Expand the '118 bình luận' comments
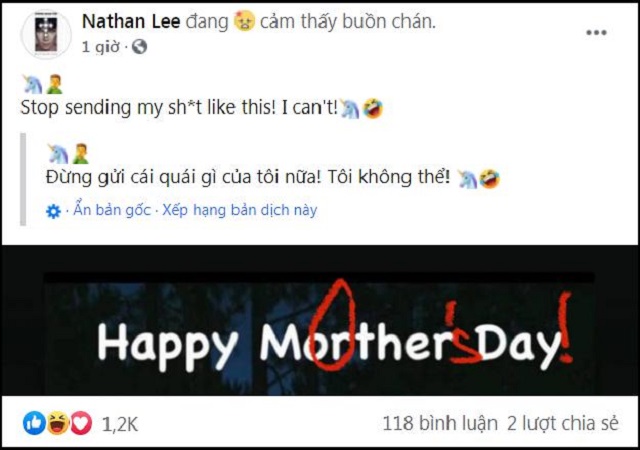 tap(440, 424)
